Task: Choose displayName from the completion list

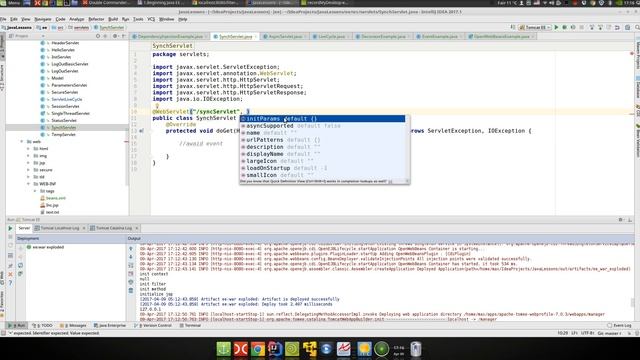Action: 322,154
